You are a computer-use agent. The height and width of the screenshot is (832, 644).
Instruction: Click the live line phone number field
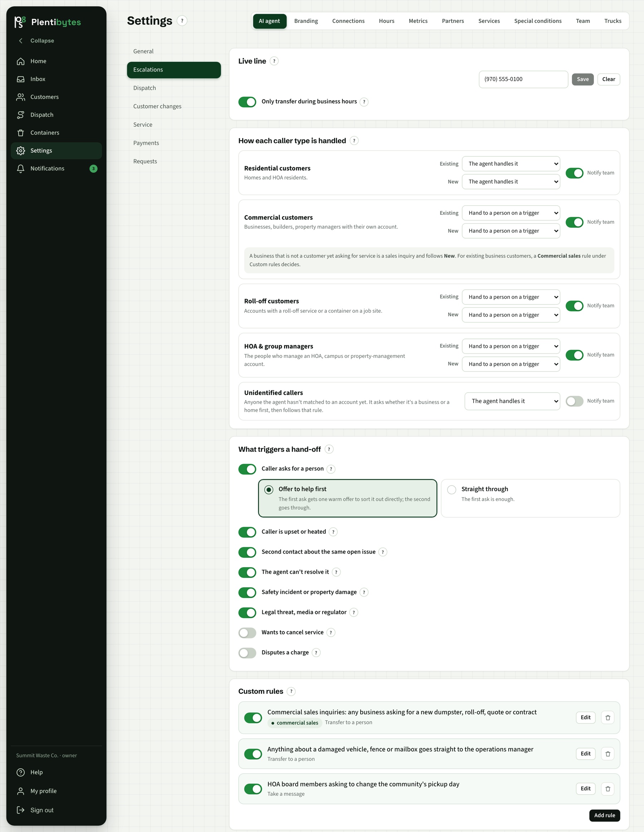click(523, 79)
